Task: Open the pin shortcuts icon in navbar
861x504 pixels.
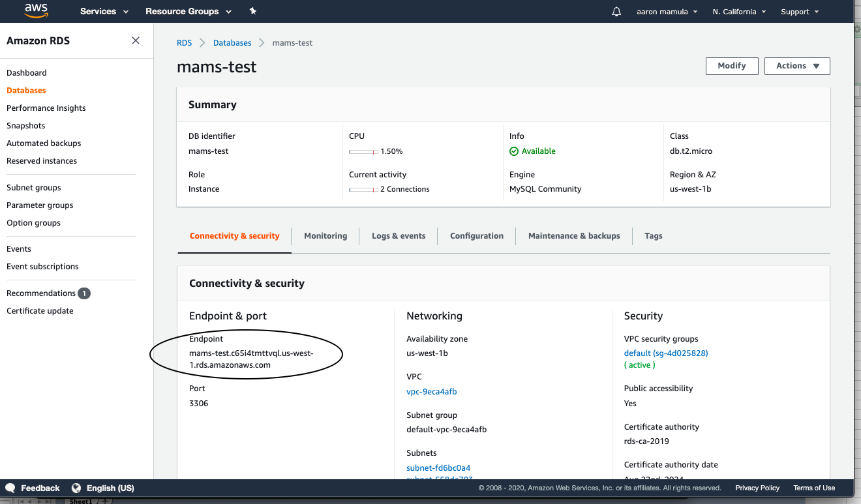Action: click(x=253, y=12)
